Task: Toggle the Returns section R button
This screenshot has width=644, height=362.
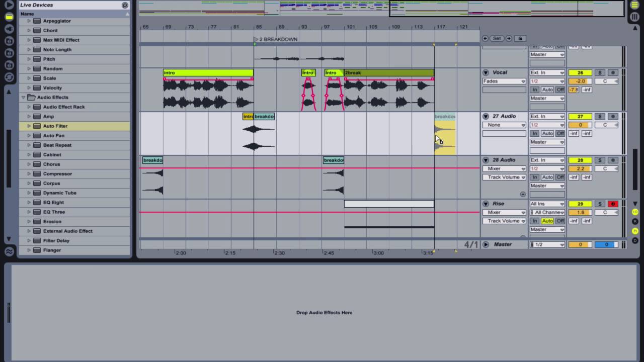Action: tap(635, 222)
